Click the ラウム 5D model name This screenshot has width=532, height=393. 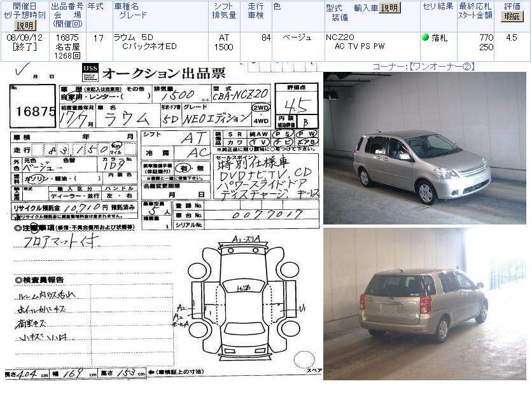point(134,38)
